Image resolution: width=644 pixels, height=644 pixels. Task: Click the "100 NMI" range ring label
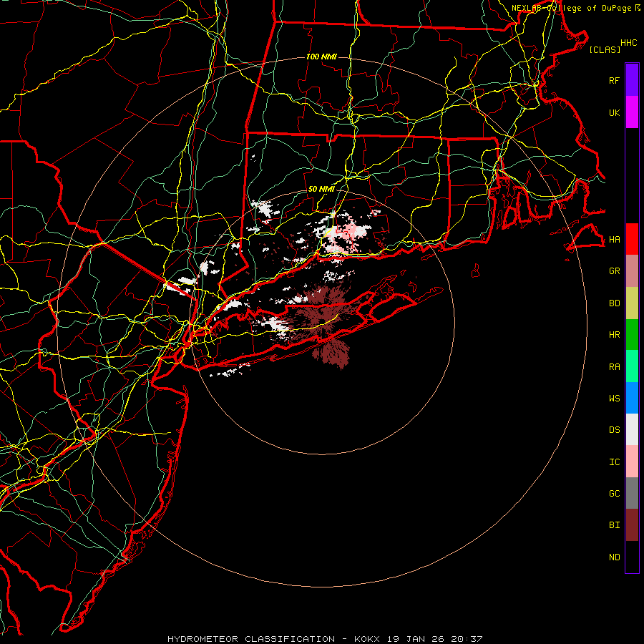coord(321,57)
